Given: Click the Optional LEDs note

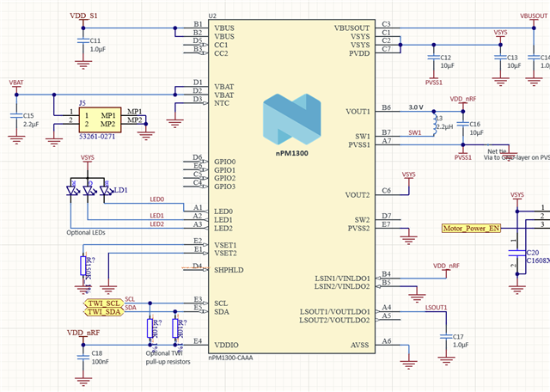Looking at the screenshot, I should click(x=86, y=232).
